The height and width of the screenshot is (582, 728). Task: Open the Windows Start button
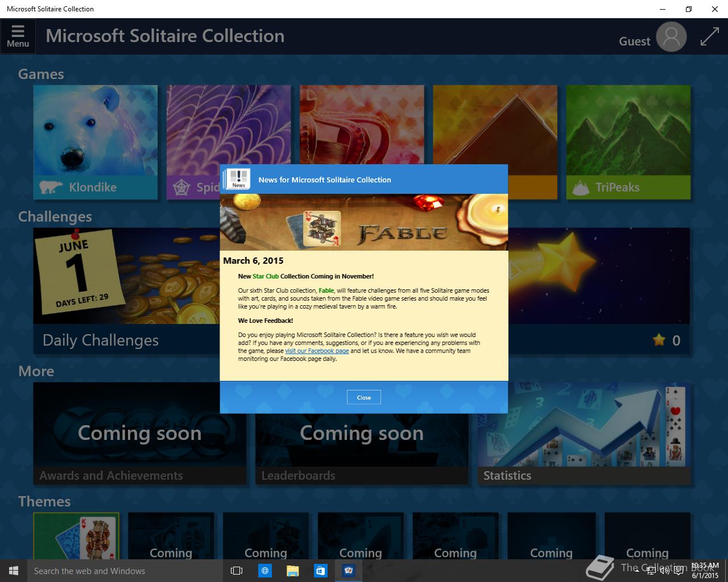coord(14,571)
